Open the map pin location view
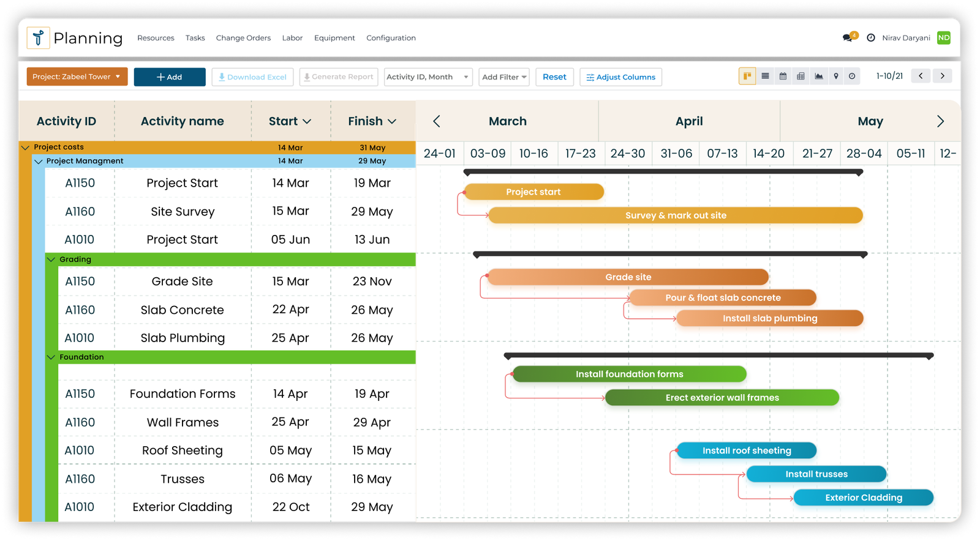Viewport: 980px width, 541px height. (835, 76)
